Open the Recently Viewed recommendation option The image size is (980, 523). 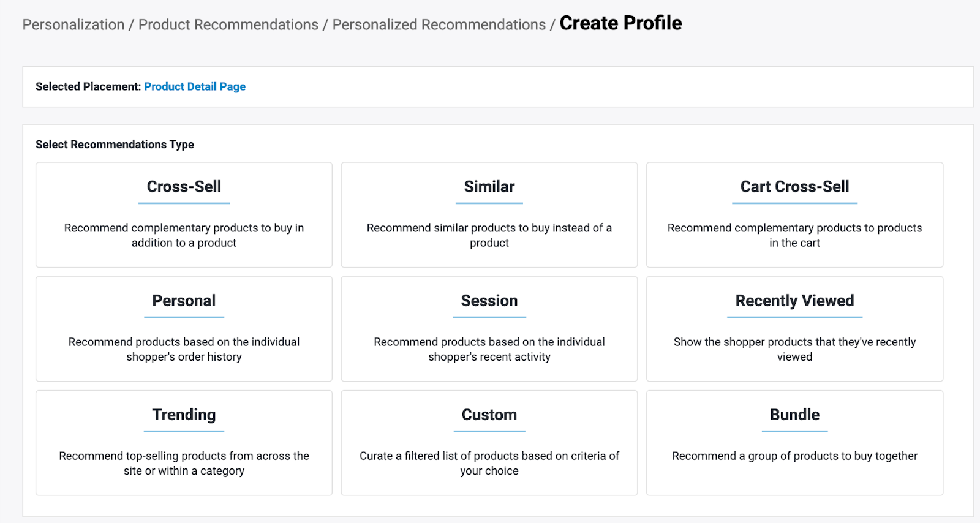(x=794, y=301)
